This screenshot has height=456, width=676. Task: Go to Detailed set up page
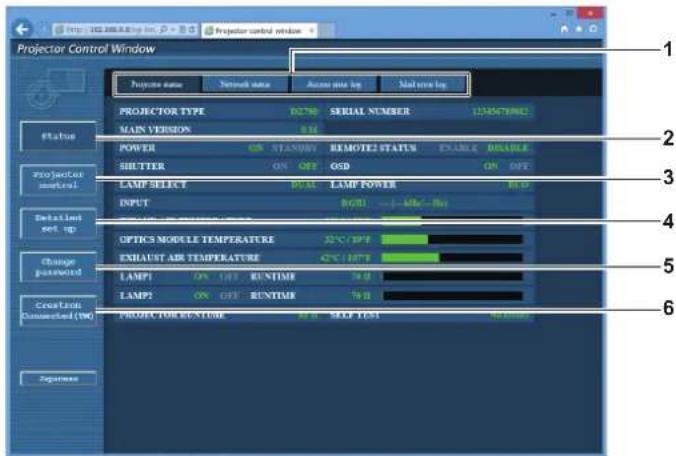pos(59,223)
